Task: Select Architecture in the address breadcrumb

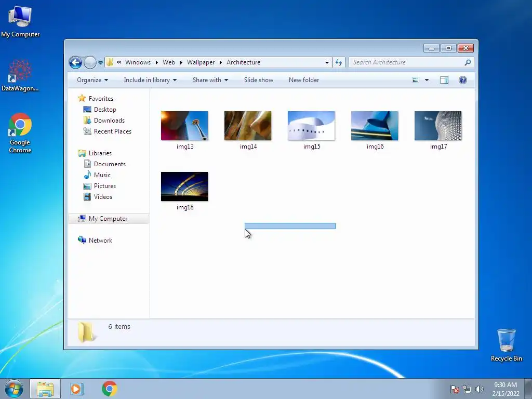Action: coord(243,62)
